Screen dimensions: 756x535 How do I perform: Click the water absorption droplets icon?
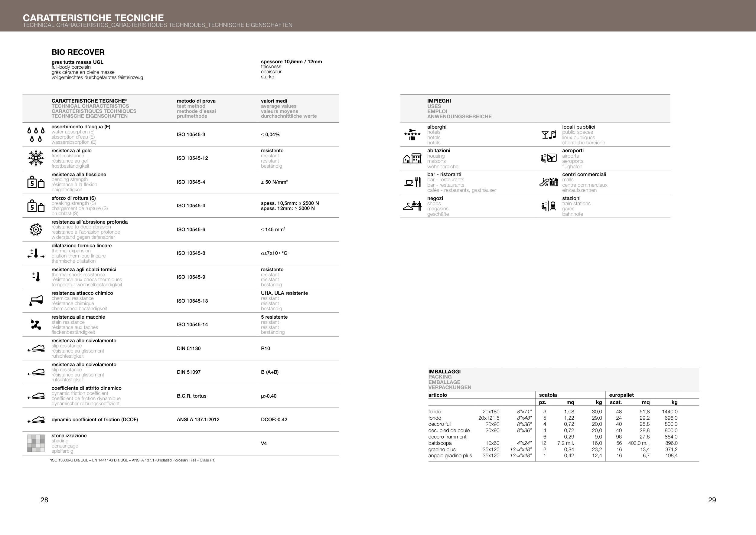[36, 134]
